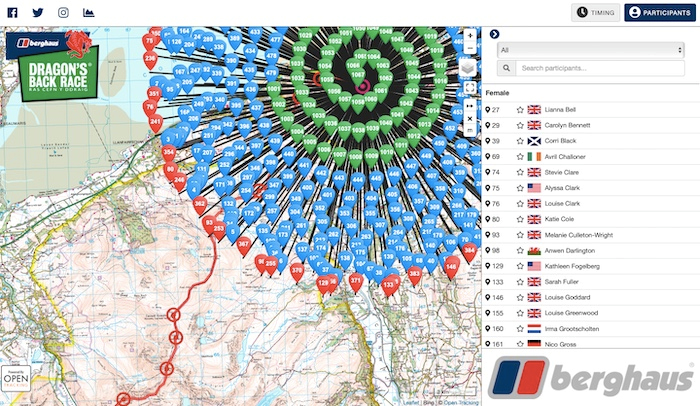Toggle the favorite star for Katie Cole
Viewport: 700px width, 406px height.
pos(520,219)
